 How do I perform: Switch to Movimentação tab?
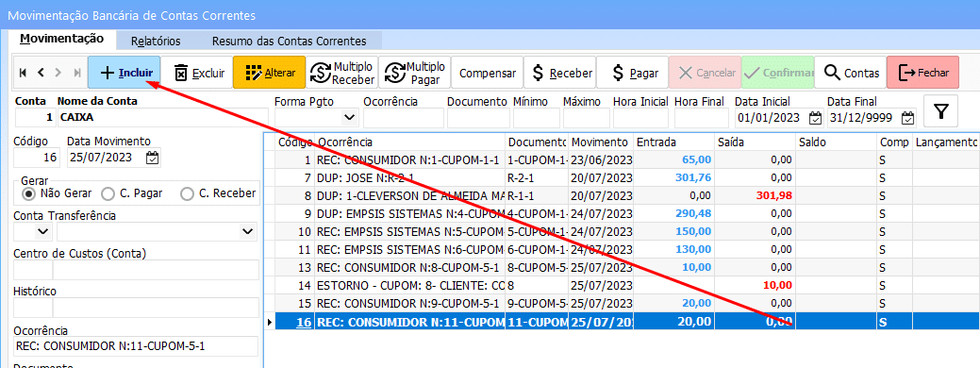62,39
